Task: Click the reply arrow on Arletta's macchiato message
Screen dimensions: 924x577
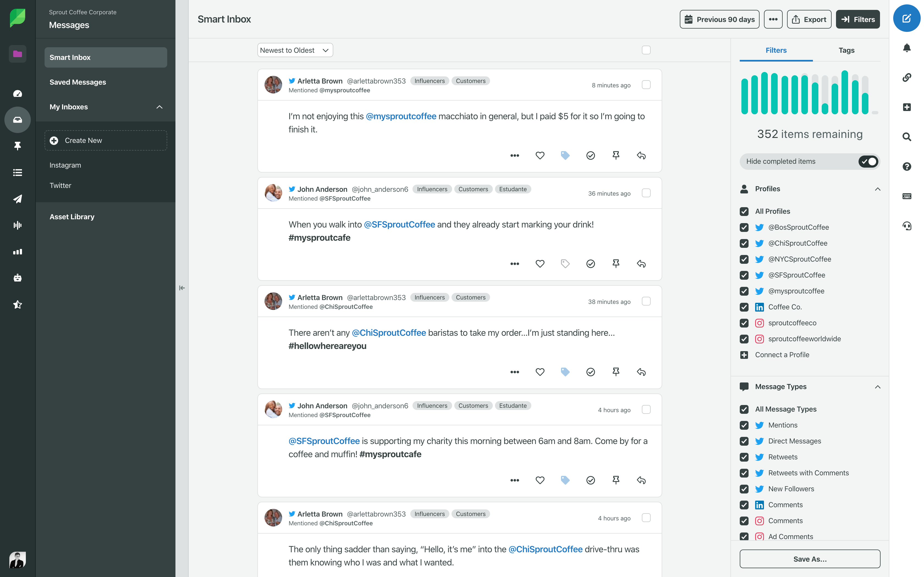Action: click(641, 155)
